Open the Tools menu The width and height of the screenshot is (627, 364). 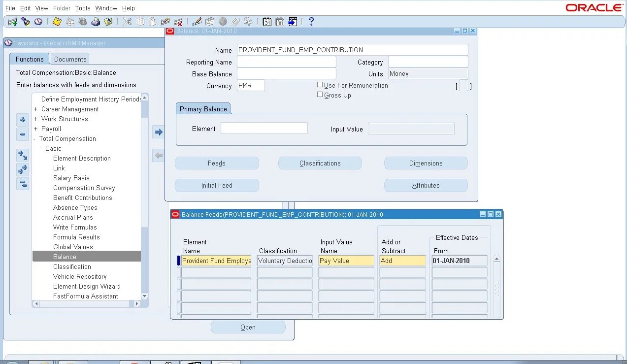pos(83,8)
